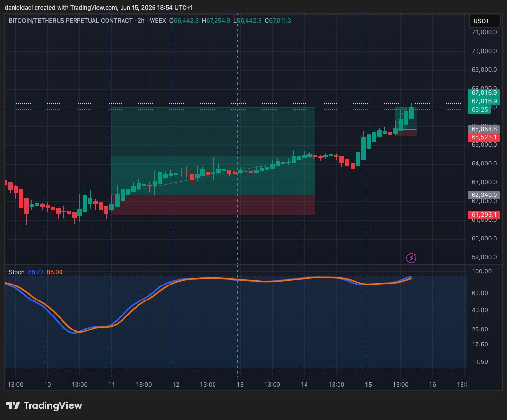The image size is (507, 420).
Task: Click the 25.00 Stoch scale label
Action: click(x=480, y=329)
